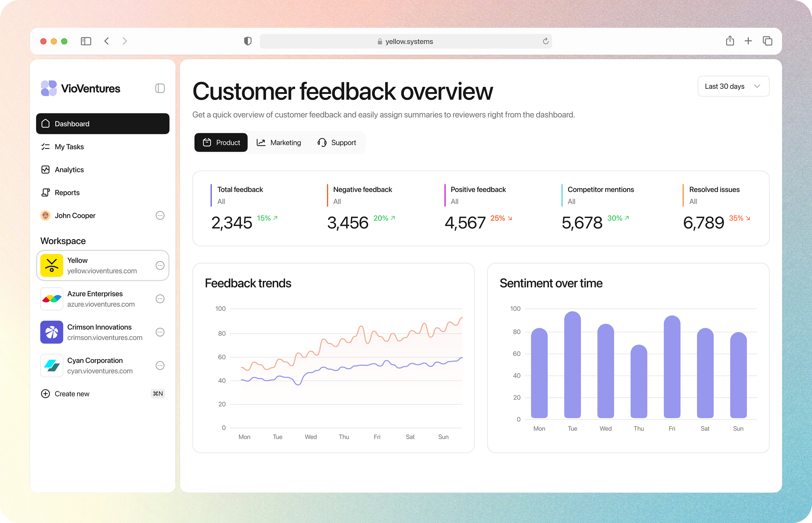Click the Negative feedback stat label
The height and width of the screenshot is (523, 812).
pyautogui.click(x=362, y=190)
